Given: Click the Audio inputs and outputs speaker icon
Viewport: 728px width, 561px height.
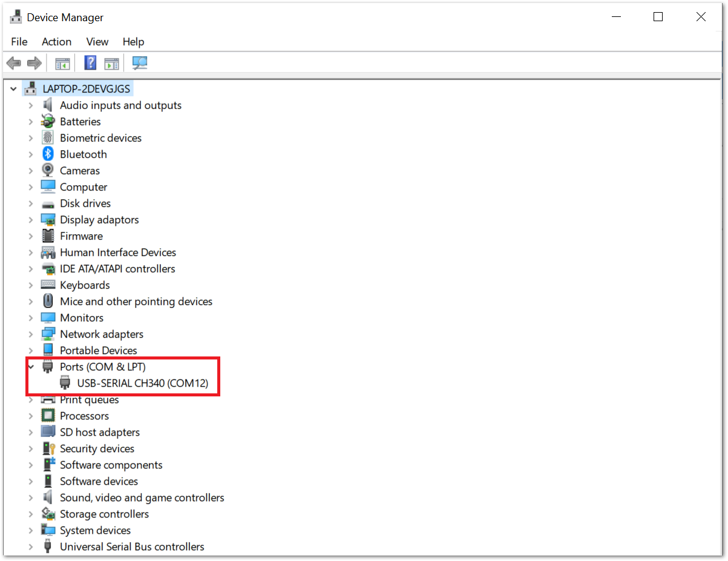Looking at the screenshot, I should coord(48,105).
